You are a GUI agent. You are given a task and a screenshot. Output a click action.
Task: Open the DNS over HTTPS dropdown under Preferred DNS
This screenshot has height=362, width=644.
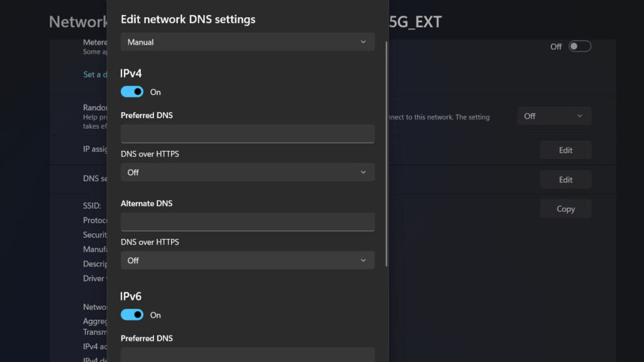pos(247,172)
